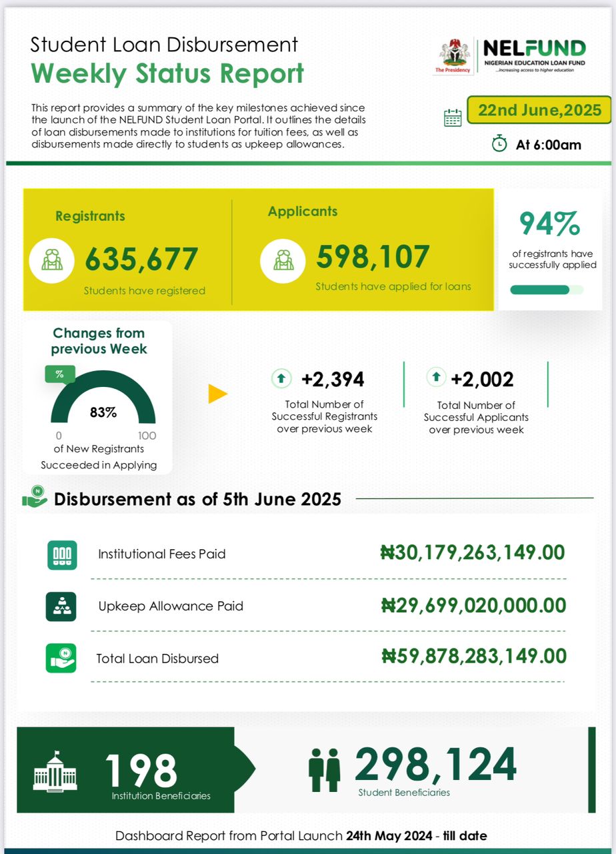Click the hand with coin disbursement icon
This screenshot has height=854, width=616.
[x=35, y=498]
